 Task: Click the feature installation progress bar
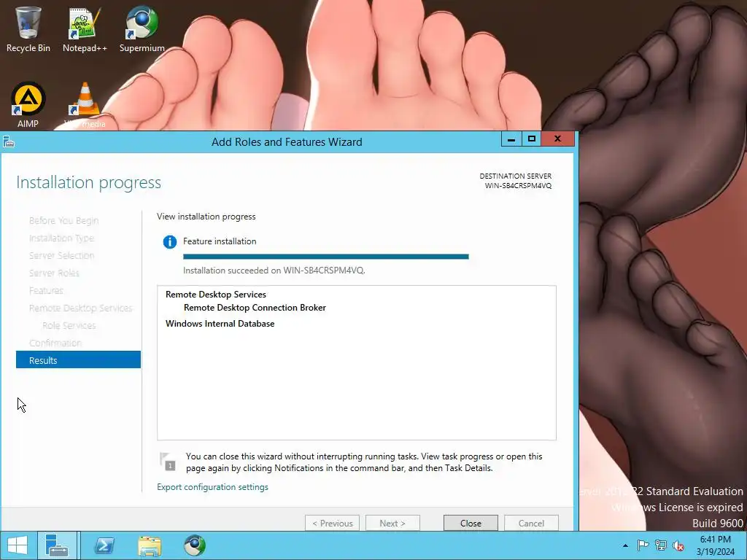[326, 257]
